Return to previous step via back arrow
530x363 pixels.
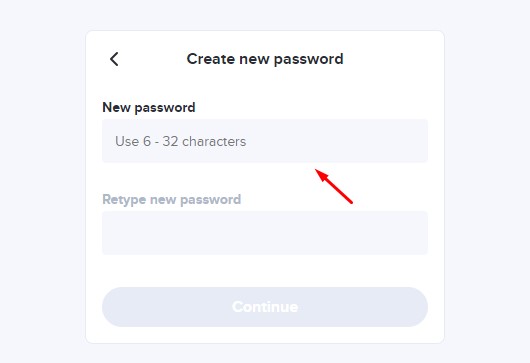pos(114,59)
